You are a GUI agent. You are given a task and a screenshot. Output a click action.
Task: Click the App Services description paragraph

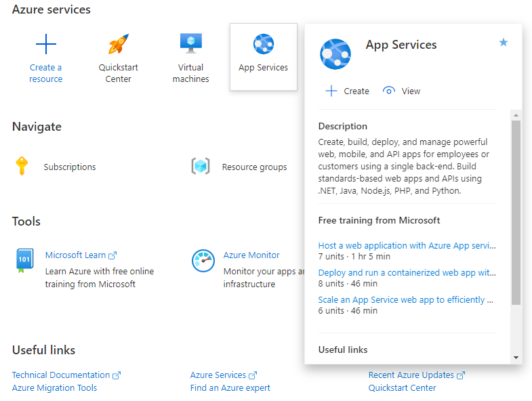coord(404,166)
